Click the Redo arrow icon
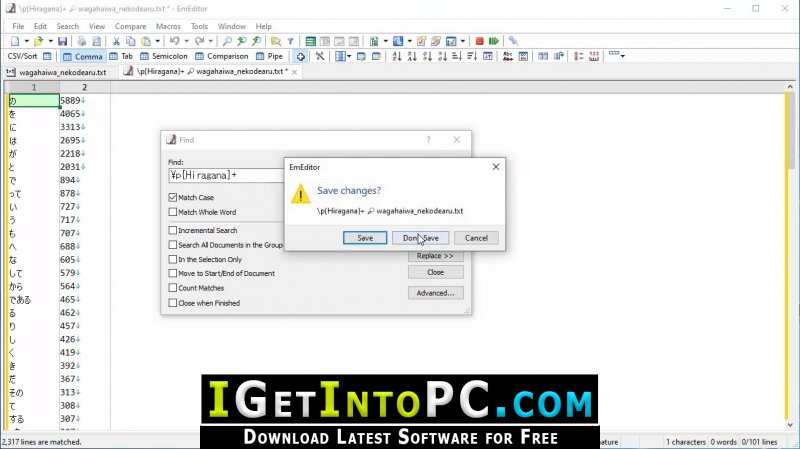This screenshot has width=800, height=449. pyautogui.click(x=199, y=41)
